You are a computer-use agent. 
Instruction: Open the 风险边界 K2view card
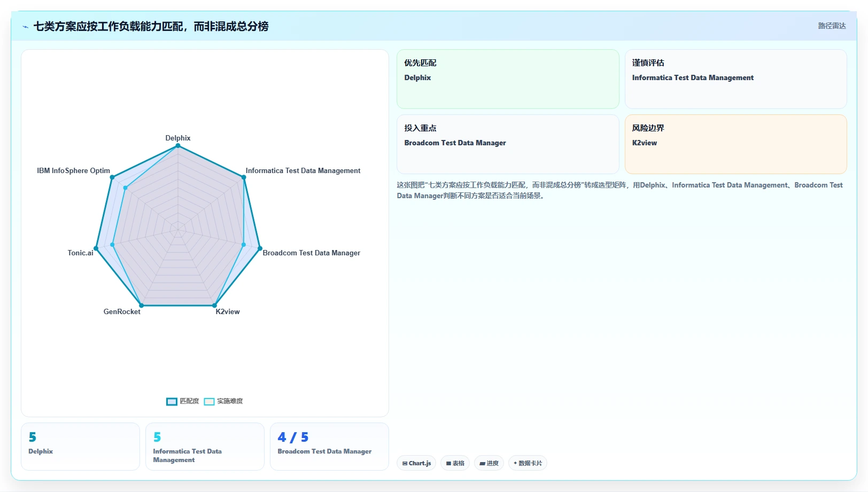click(735, 144)
